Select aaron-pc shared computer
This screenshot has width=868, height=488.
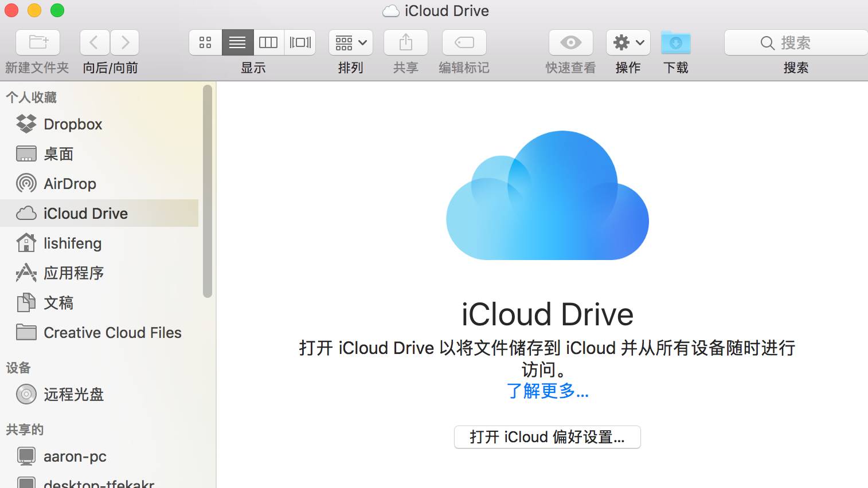(x=99, y=456)
